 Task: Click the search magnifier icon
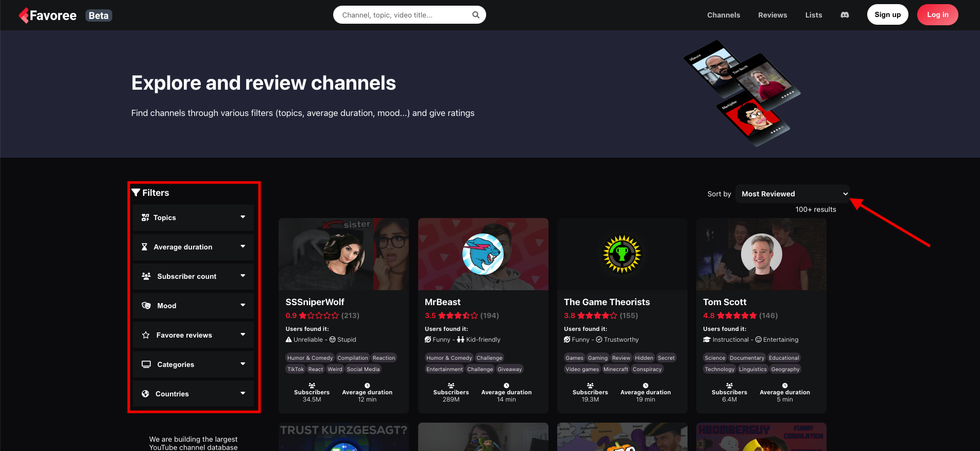point(476,15)
